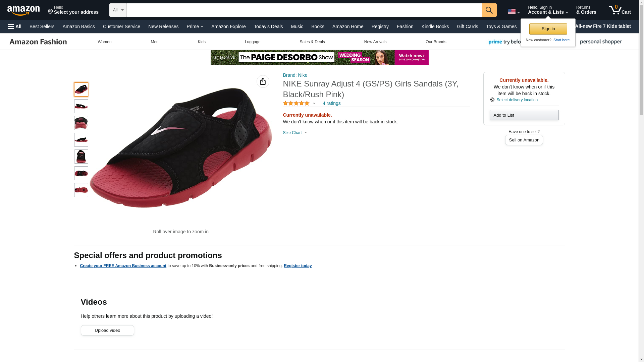Open the All hamburger menu

point(15,26)
